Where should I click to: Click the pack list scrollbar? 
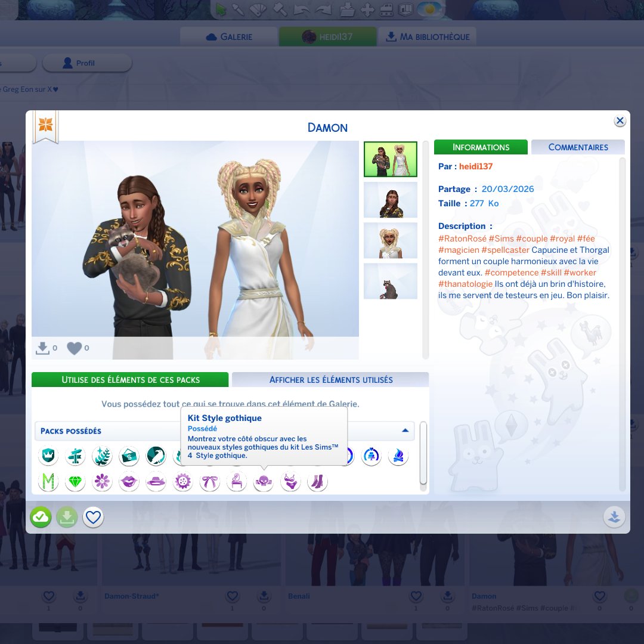coord(423,453)
